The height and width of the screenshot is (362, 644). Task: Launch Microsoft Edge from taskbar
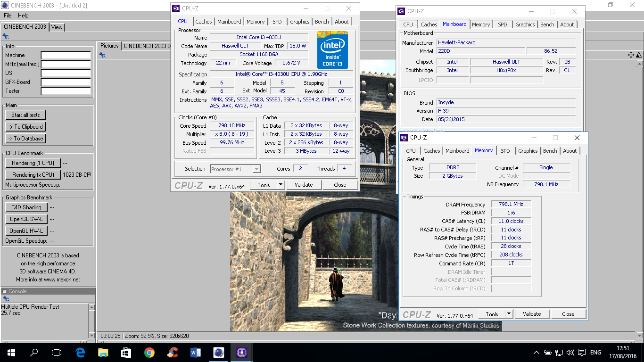[x=80, y=352]
